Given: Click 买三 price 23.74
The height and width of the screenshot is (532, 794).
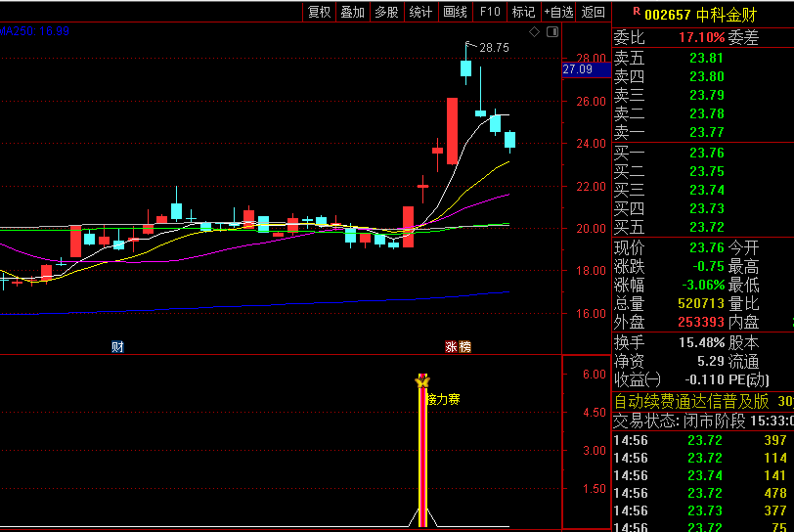Looking at the screenshot, I should [706, 190].
